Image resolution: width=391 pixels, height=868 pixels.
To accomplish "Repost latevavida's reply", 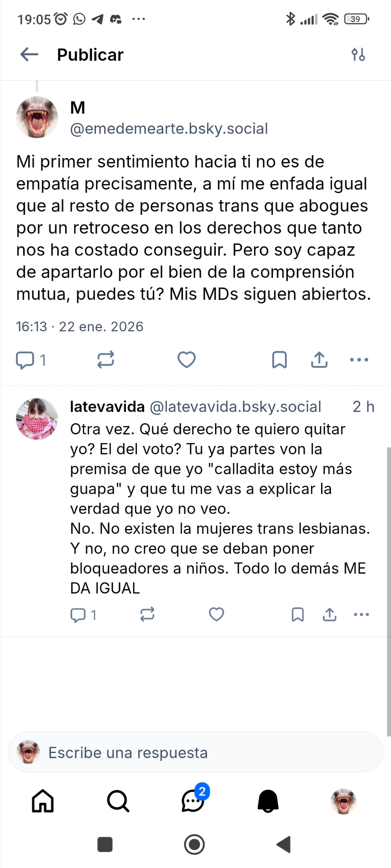I will tap(147, 615).
